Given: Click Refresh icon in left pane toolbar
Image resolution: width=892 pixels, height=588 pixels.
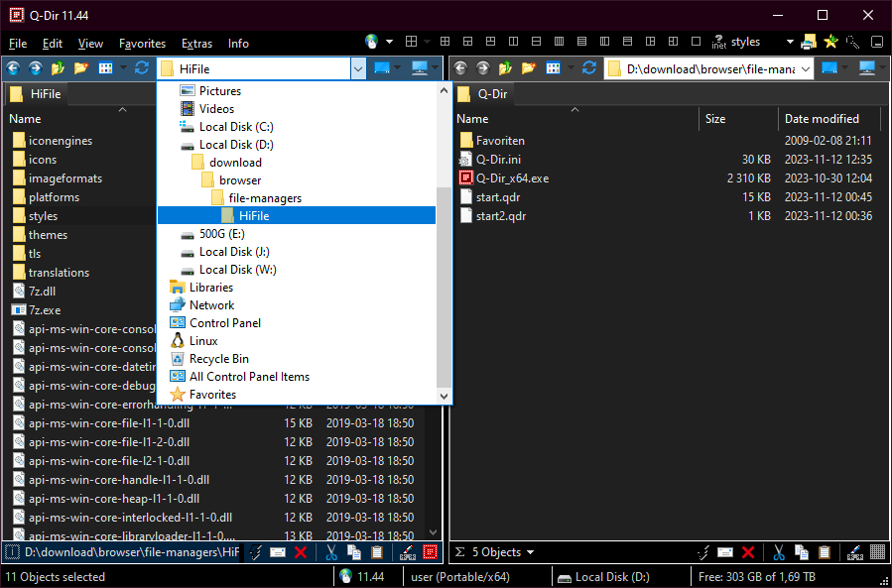Looking at the screenshot, I should (142, 68).
